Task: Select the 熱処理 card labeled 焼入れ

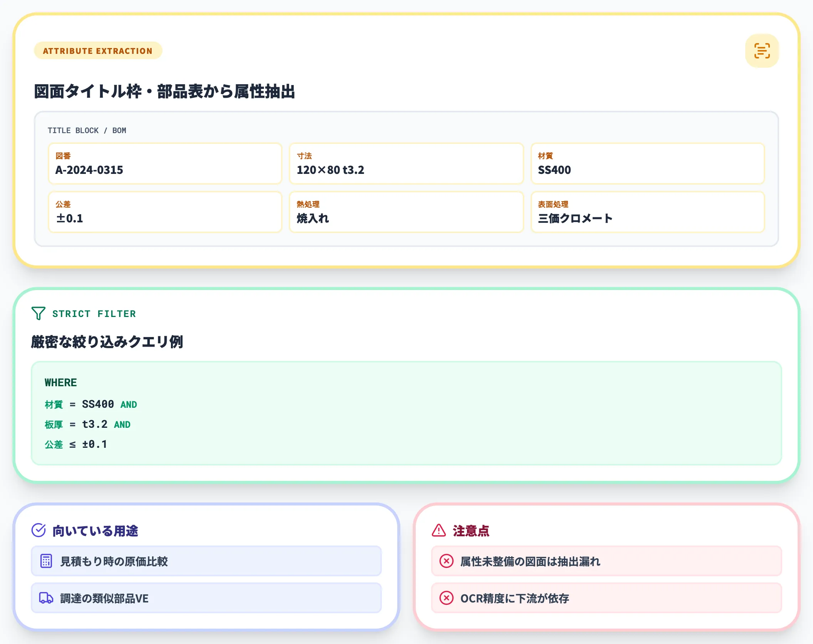Action: pos(406,212)
